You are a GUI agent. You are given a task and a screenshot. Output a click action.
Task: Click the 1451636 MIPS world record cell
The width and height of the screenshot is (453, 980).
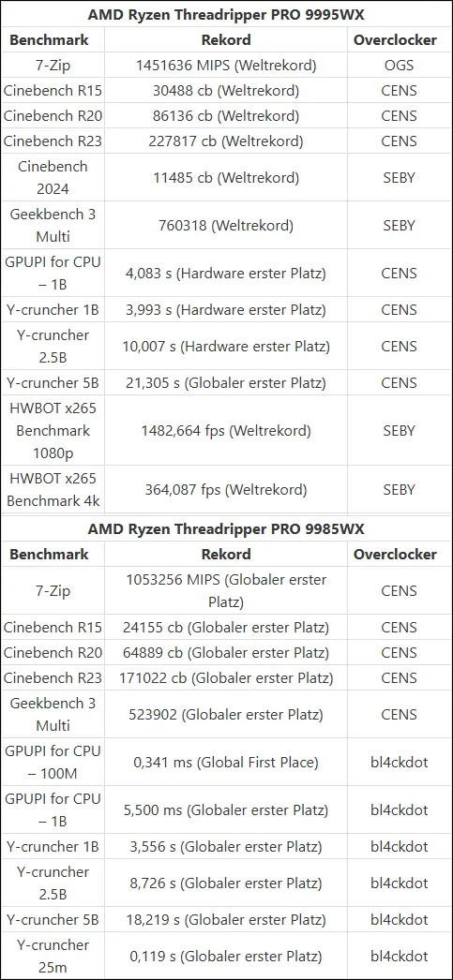[226, 65]
